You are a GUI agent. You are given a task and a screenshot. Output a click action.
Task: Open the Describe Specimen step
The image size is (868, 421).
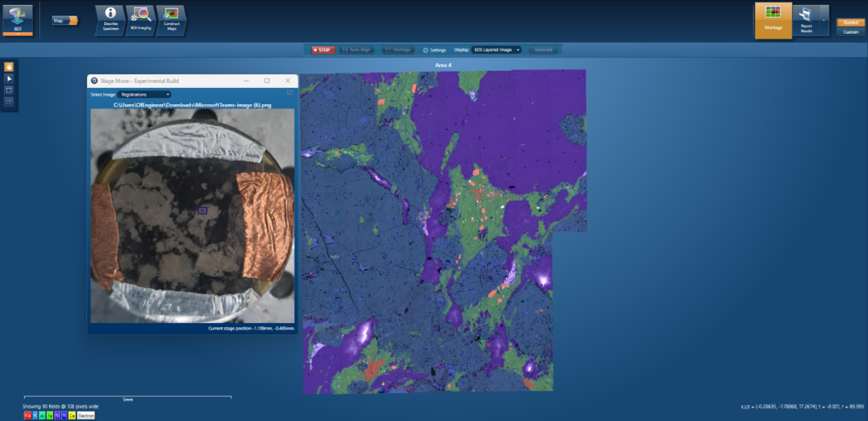111,20
